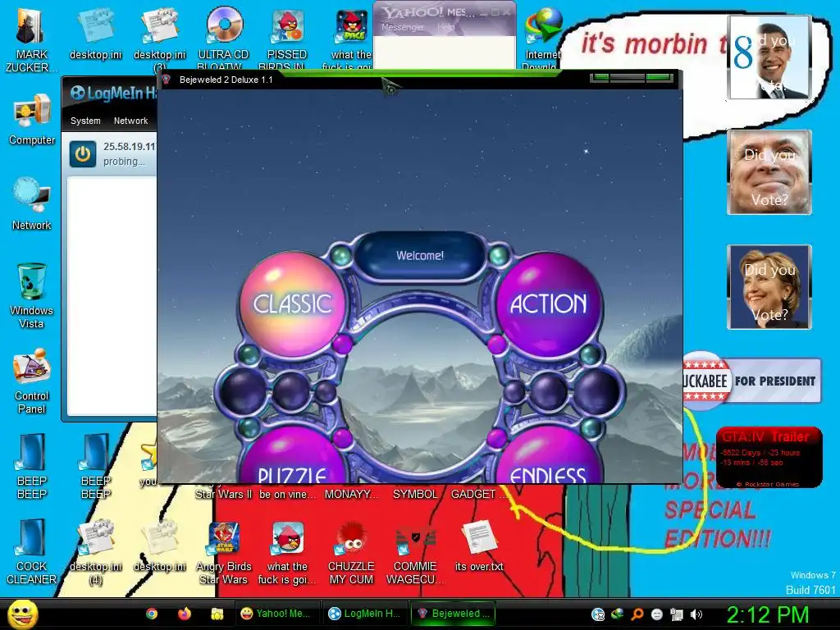The image size is (840, 630).
Task: Open the COMMIE WAGECU... shortcut icon
Action: point(415,553)
